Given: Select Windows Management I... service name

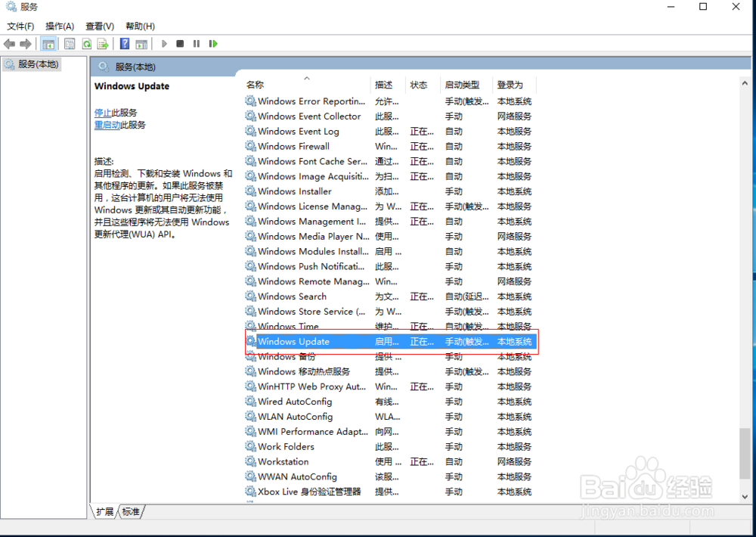Looking at the screenshot, I should (x=312, y=221).
